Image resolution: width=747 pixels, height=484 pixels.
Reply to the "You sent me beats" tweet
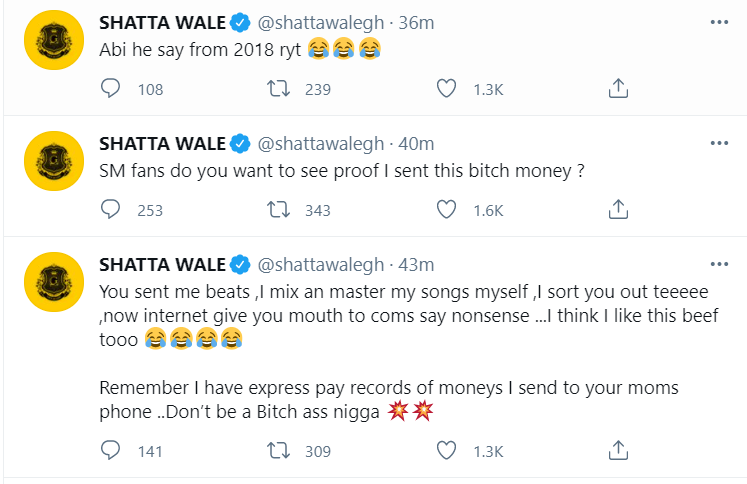coord(112,451)
